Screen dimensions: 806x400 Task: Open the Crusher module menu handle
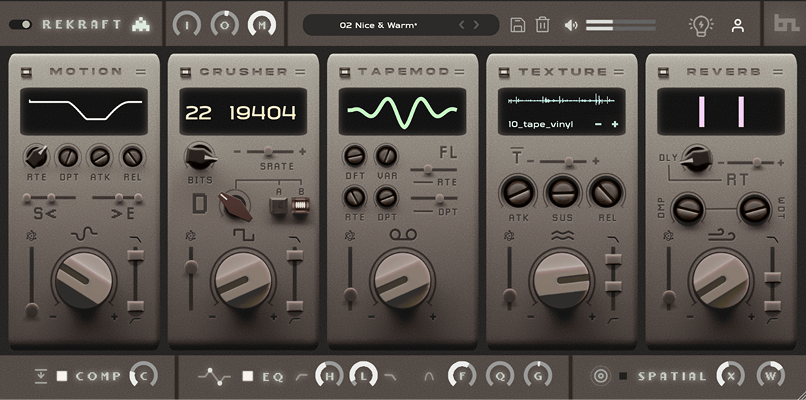click(x=300, y=72)
